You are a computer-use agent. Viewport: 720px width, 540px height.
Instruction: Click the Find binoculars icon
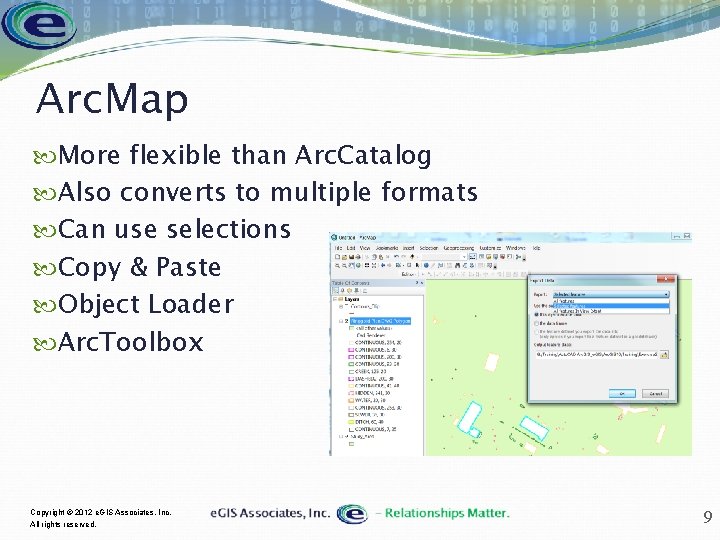[458, 265]
